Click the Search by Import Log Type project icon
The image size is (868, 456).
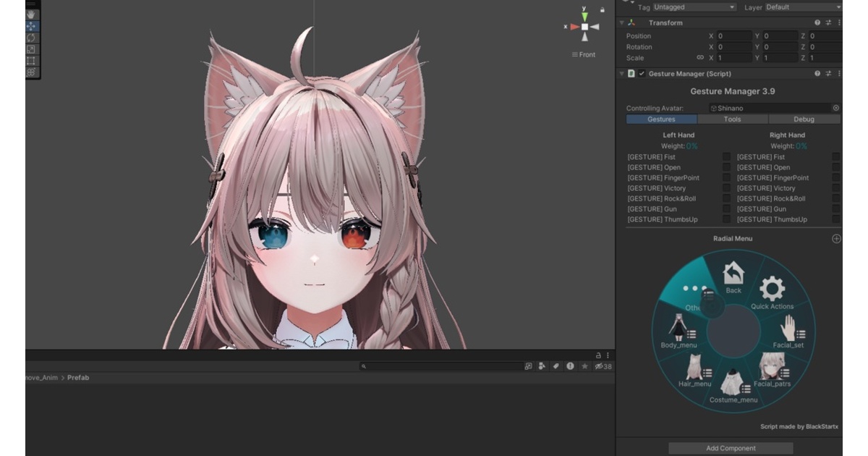click(570, 366)
